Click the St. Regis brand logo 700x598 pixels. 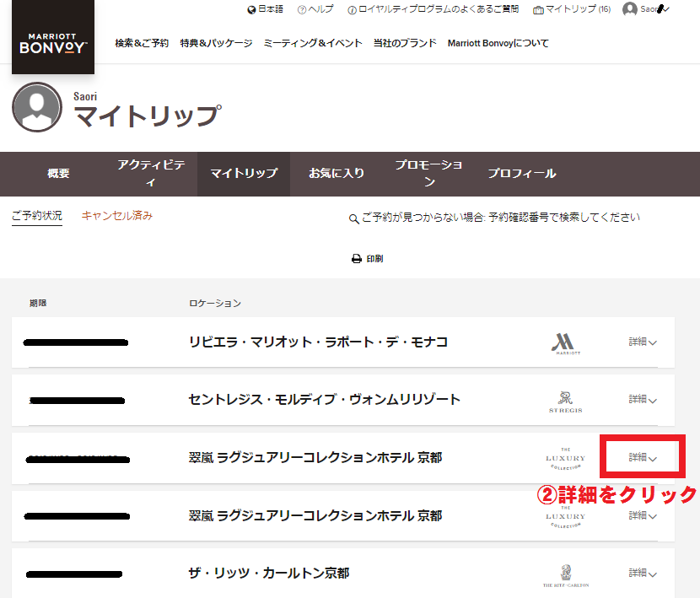(566, 402)
